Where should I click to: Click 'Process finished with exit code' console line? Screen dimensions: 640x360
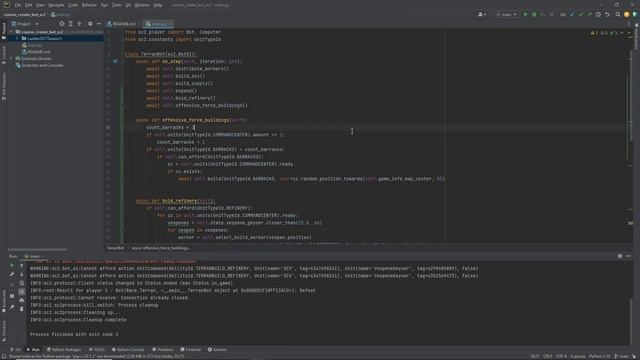[74, 334]
